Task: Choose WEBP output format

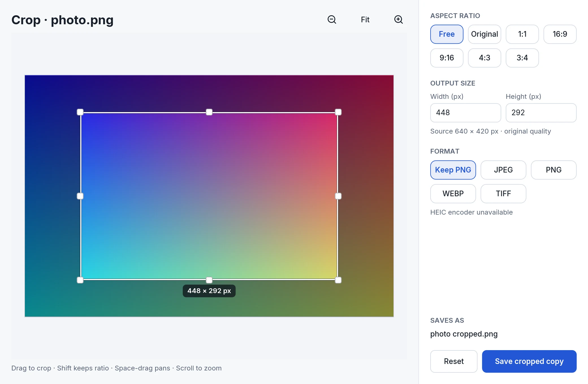Action: click(453, 194)
